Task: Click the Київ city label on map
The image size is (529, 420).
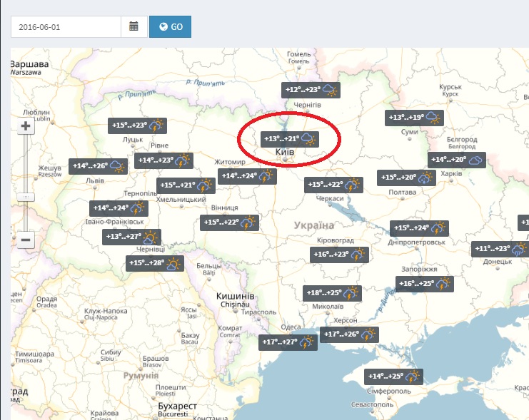Action: (285, 152)
